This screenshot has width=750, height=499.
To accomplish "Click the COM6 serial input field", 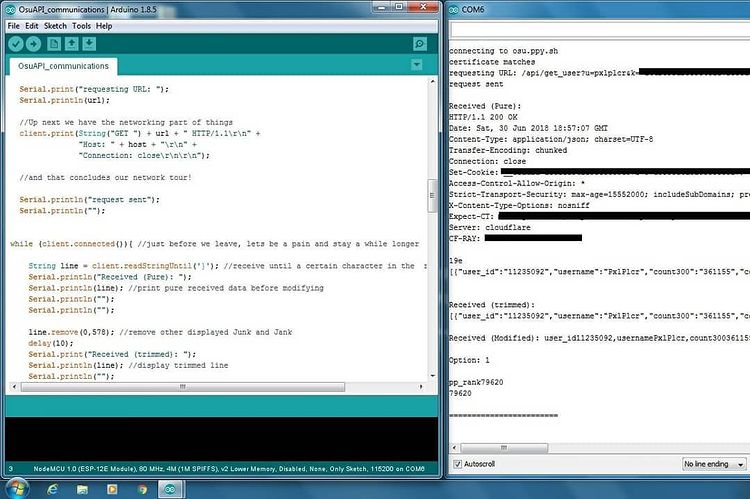I will pos(600,30).
